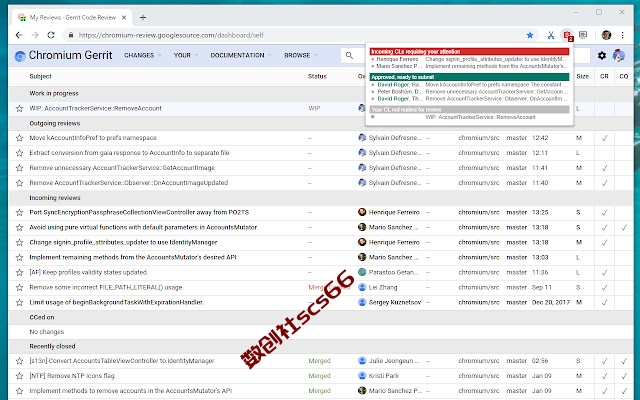Expand the CHANGES dropdown menu
This screenshot has height=400, width=640.
tap(142, 55)
